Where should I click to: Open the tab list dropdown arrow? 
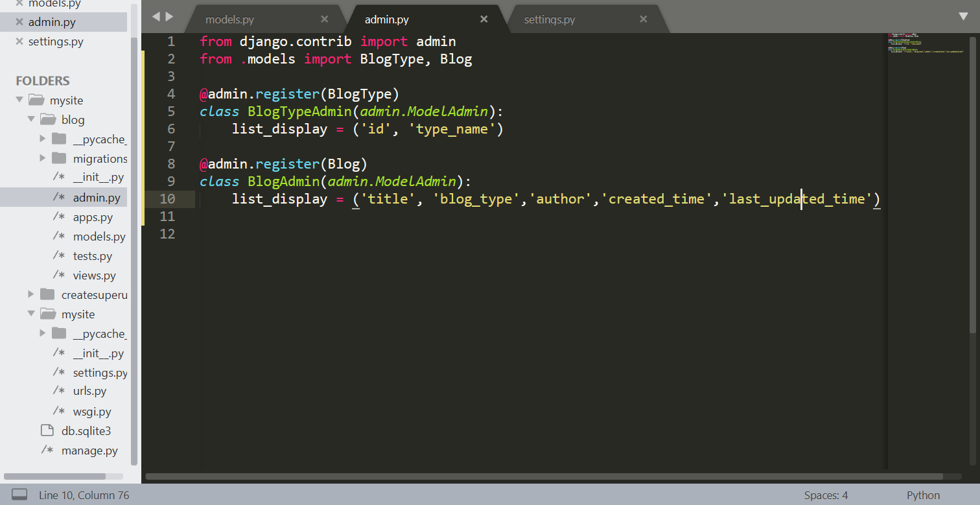(963, 16)
